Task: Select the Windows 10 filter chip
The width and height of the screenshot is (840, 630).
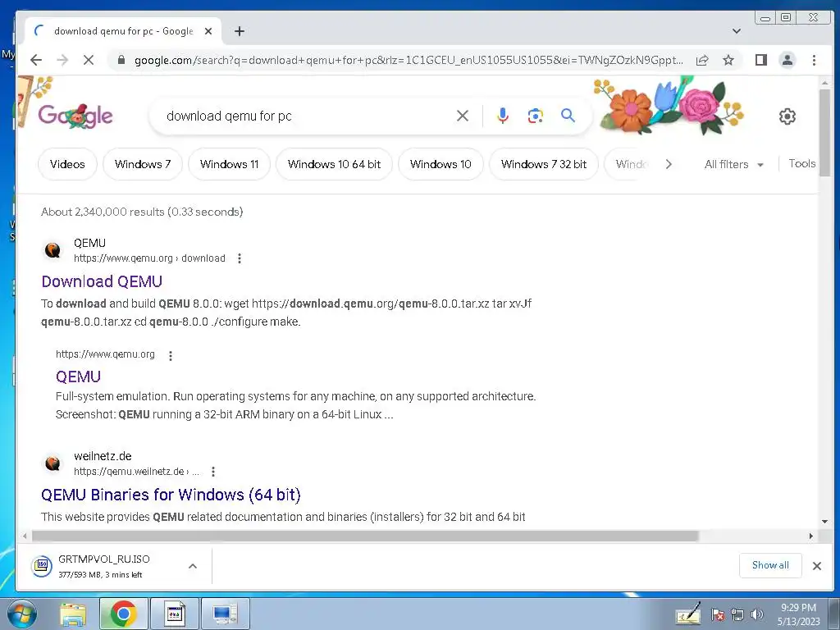Action: click(441, 164)
